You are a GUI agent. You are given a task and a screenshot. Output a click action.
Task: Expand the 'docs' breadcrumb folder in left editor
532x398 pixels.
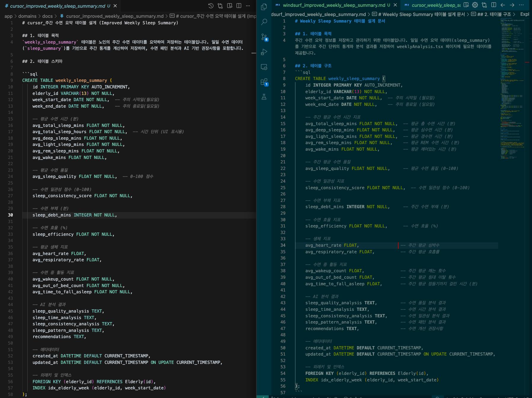[47, 16]
